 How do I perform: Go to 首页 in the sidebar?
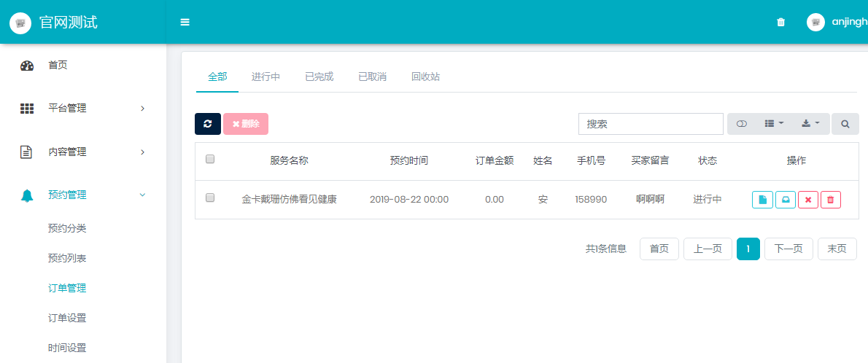(x=58, y=65)
